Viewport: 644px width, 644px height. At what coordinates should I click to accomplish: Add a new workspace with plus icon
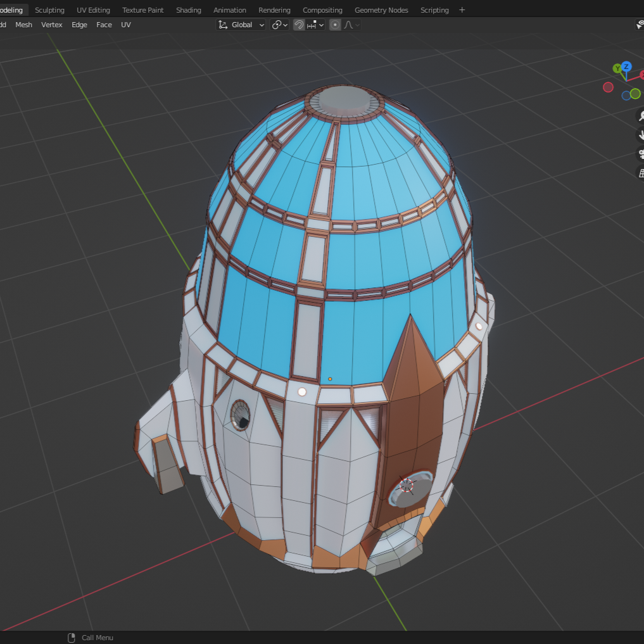(x=462, y=10)
